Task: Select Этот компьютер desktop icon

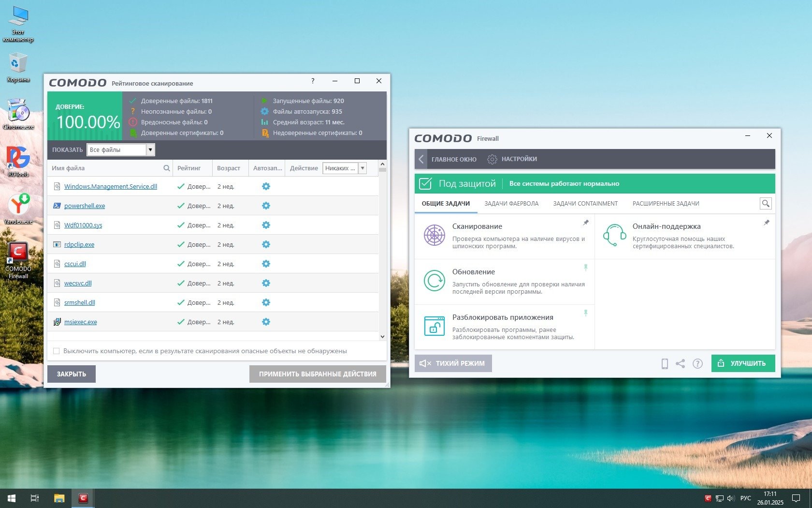Action: pos(18,24)
